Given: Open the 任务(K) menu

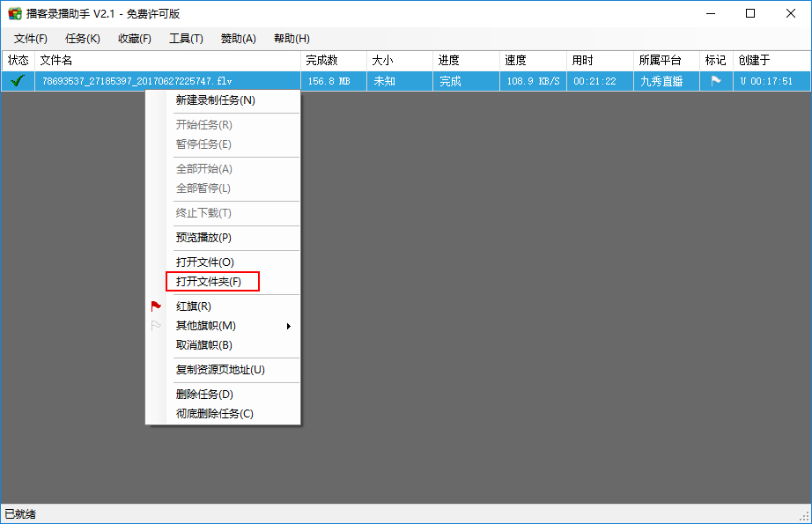Looking at the screenshot, I should tap(83, 39).
